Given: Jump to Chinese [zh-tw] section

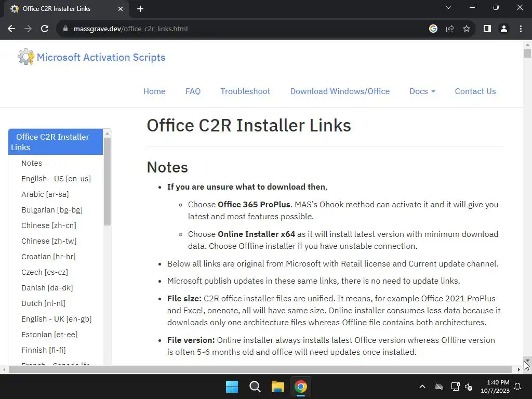Looking at the screenshot, I should pos(49,241).
